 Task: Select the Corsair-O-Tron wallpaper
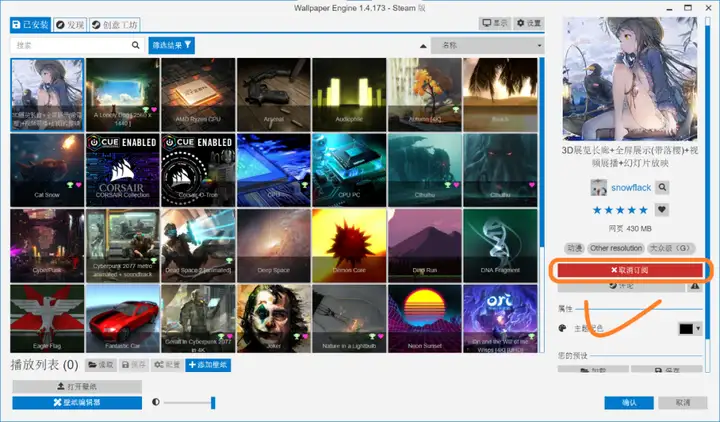[x=198, y=170]
